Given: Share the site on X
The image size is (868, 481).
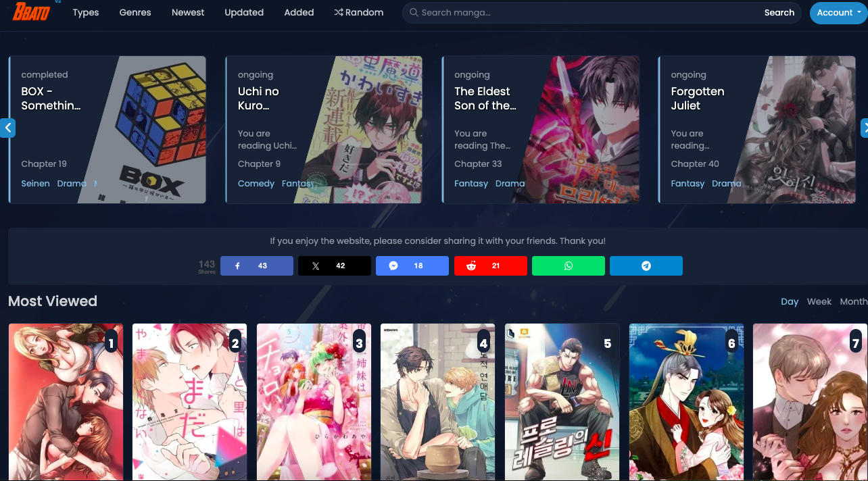Looking at the screenshot, I should pos(334,265).
